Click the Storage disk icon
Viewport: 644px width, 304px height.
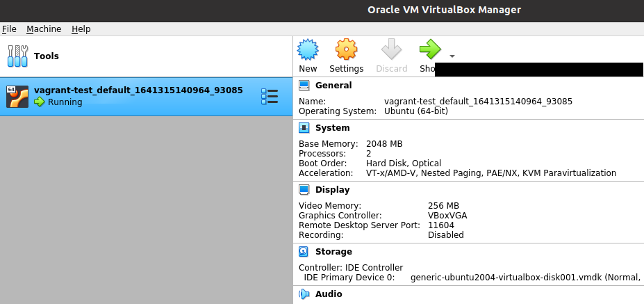pos(304,252)
